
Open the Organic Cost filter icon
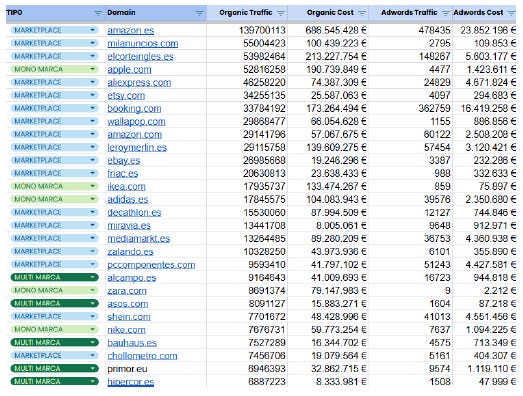[x=362, y=13]
